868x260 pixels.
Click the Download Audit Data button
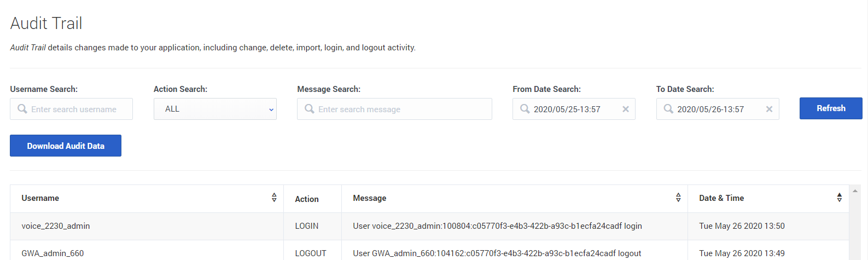click(x=66, y=146)
